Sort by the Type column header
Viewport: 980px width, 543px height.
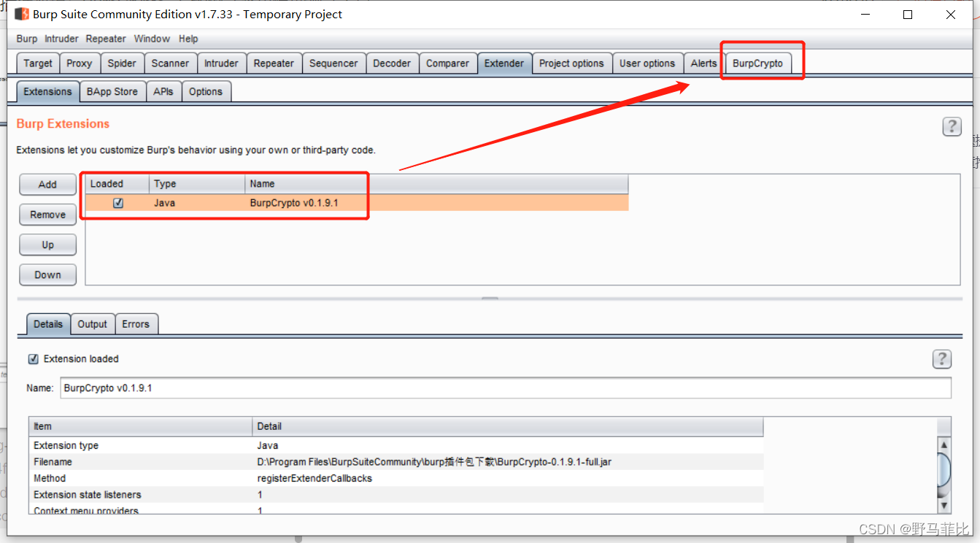click(197, 184)
